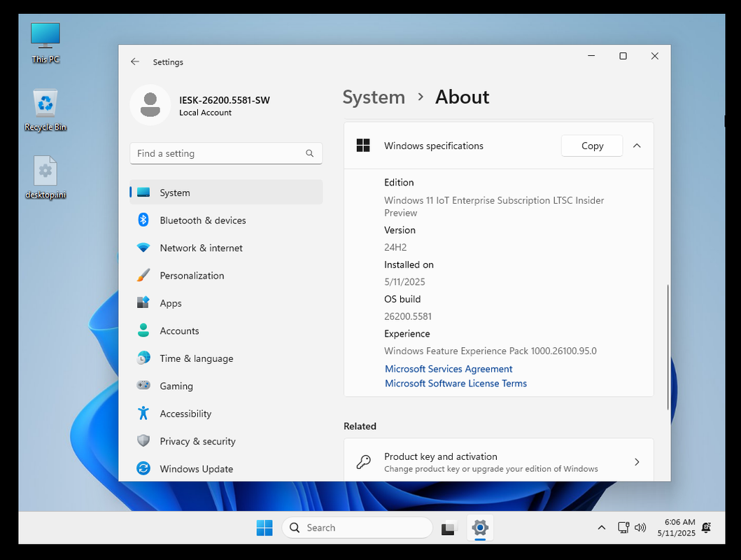Click the Time & language globe icon
The height and width of the screenshot is (560, 741).
(x=143, y=358)
